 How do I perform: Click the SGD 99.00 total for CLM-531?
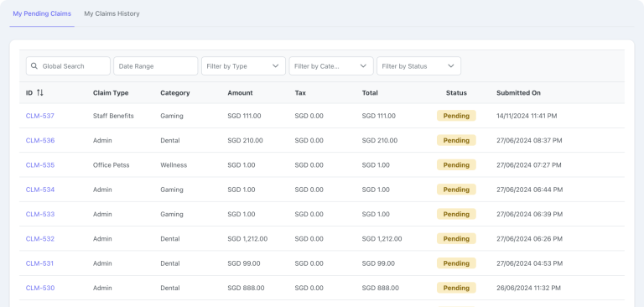(x=378, y=263)
